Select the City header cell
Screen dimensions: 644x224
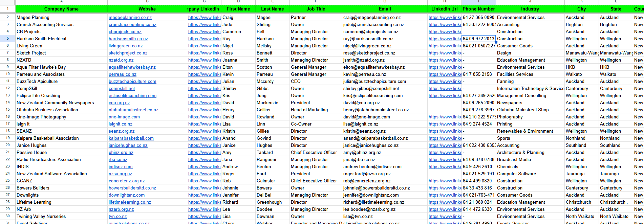point(582,9)
